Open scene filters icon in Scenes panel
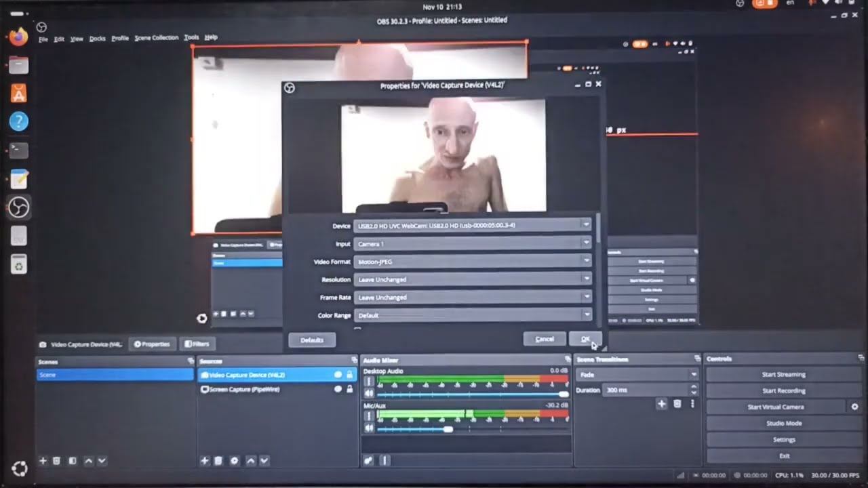This screenshot has width=868, height=488. coord(73,461)
